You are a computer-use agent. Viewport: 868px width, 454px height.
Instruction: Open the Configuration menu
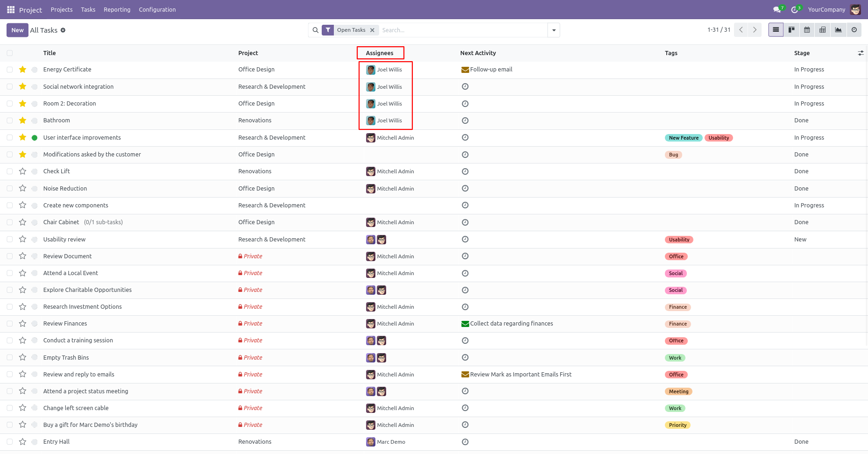157,9
